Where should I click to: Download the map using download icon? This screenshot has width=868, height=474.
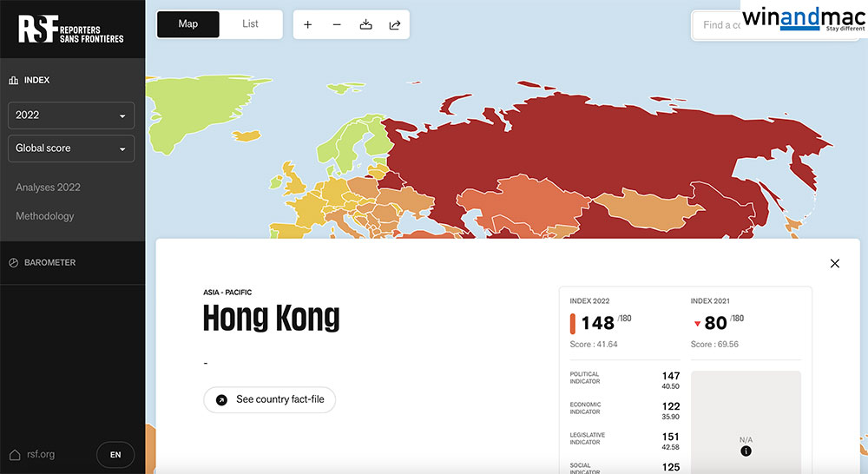(365, 24)
